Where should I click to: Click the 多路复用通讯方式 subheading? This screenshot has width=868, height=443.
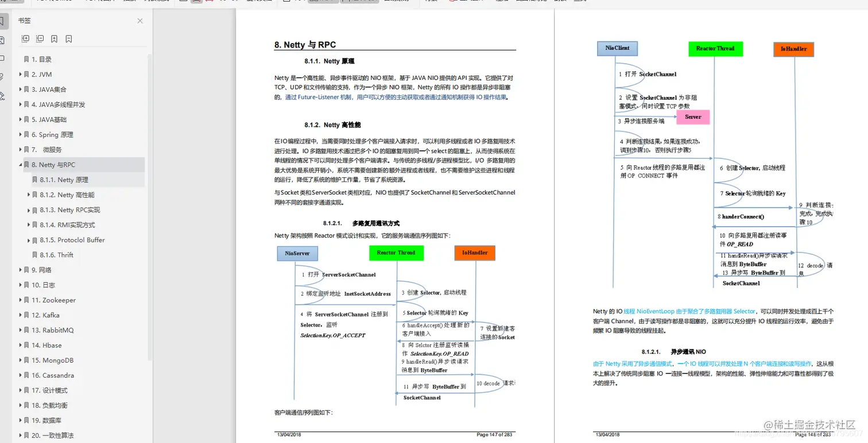tap(375, 223)
